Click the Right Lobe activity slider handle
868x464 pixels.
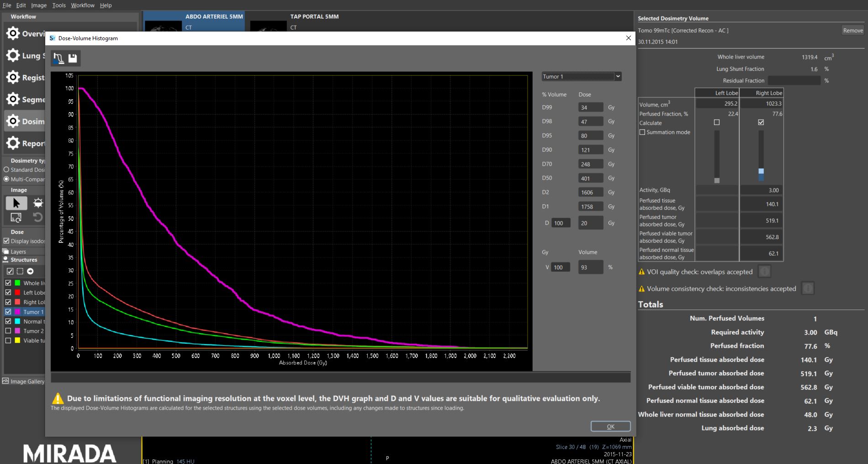(x=761, y=171)
